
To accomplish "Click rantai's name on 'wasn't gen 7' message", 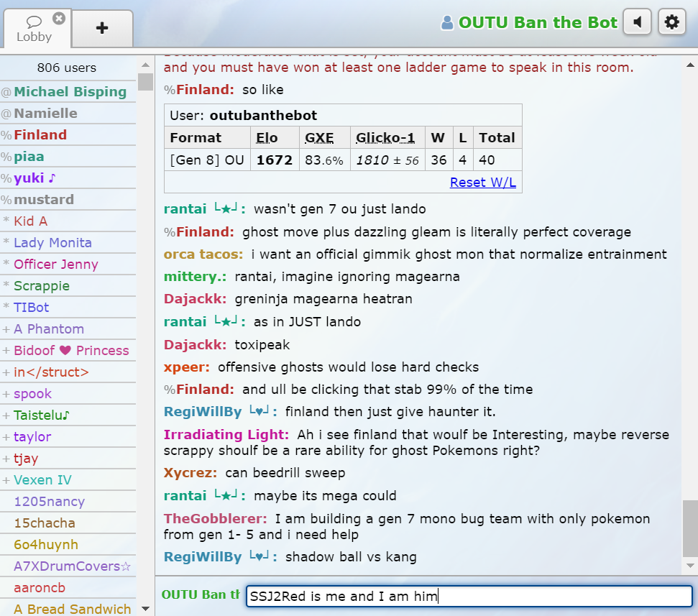I will 204,209.
